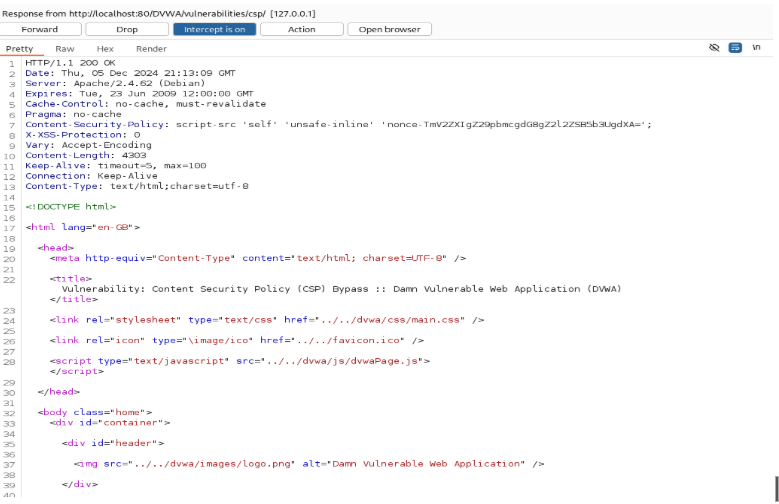The image size is (779, 504).
Task: Turn off the 'Intercept is on' toggle
Action: (214, 29)
